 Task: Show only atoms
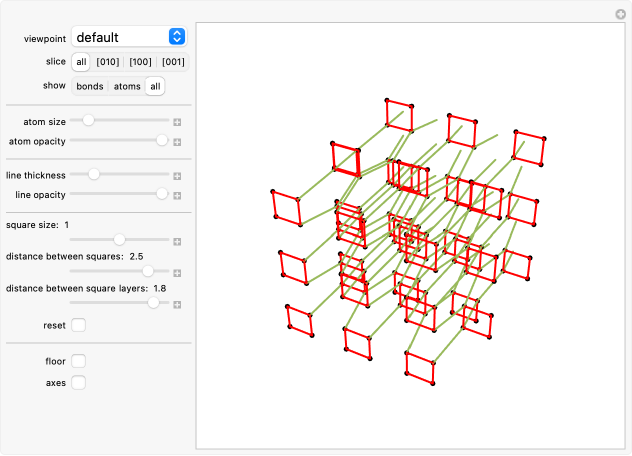pos(127,86)
